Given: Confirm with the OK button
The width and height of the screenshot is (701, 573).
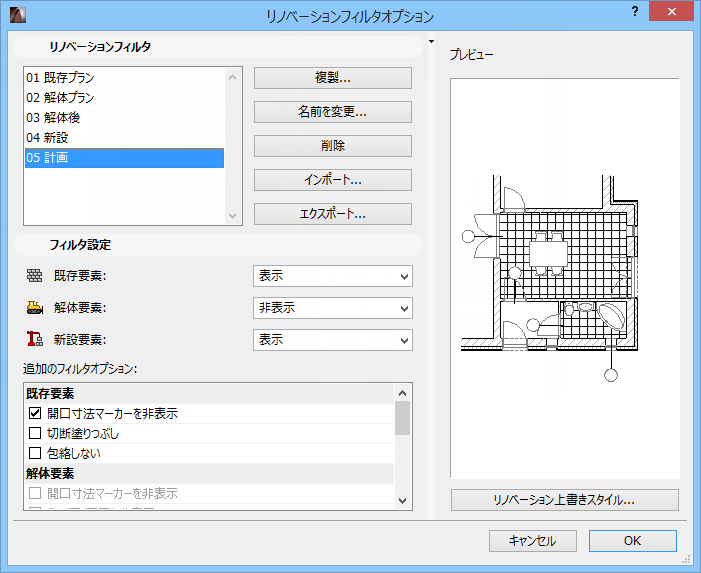Looking at the screenshot, I should pos(633,541).
